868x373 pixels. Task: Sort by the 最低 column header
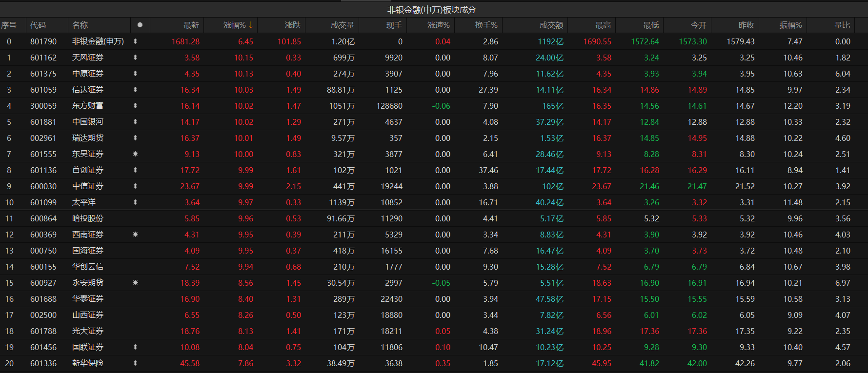point(651,25)
